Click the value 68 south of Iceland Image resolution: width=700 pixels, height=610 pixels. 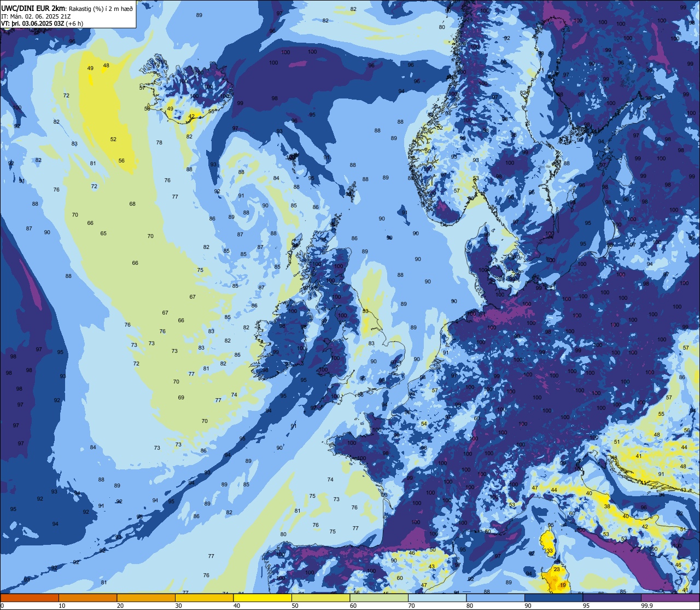tap(132, 204)
